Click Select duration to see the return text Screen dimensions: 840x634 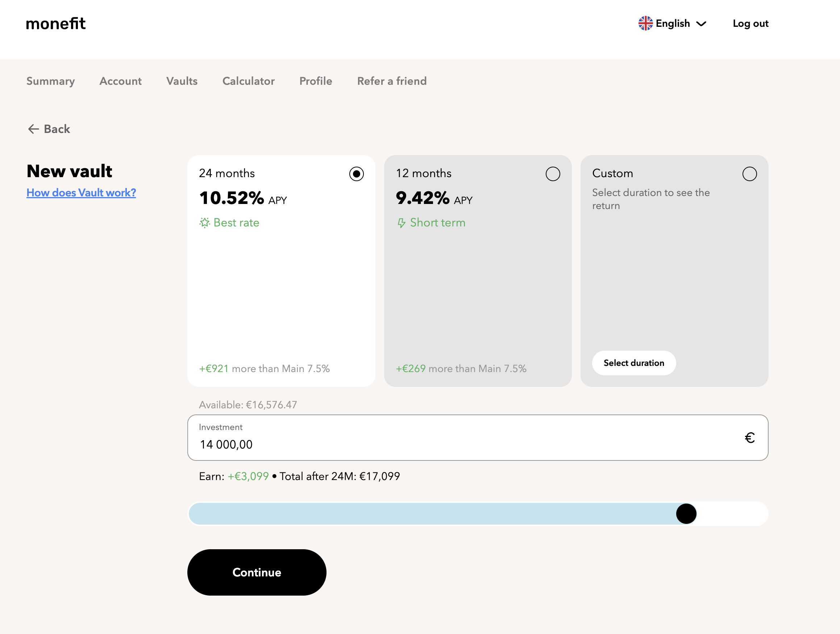click(x=651, y=199)
